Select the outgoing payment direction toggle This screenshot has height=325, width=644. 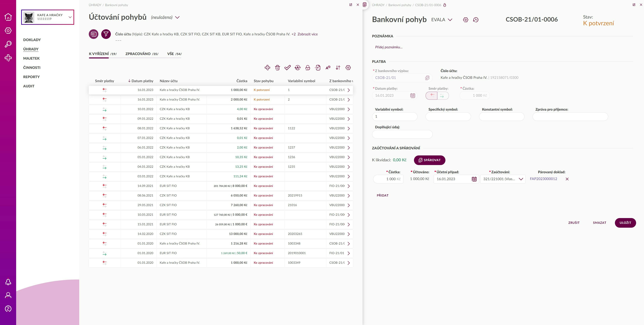click(431, 95)
